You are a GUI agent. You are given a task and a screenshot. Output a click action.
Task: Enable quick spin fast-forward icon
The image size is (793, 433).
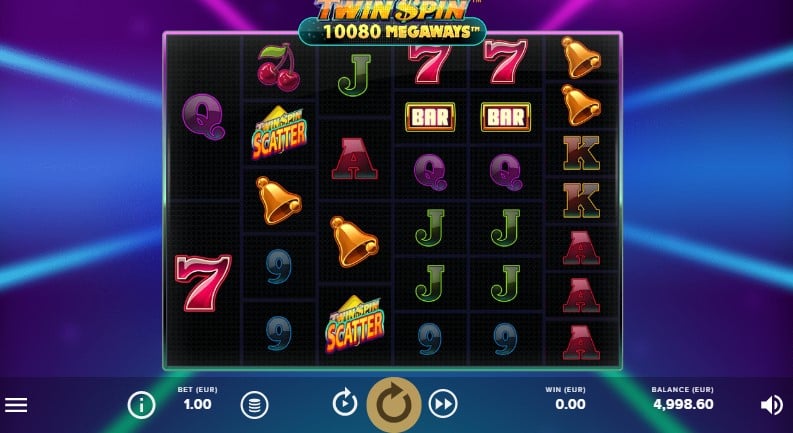443,404
